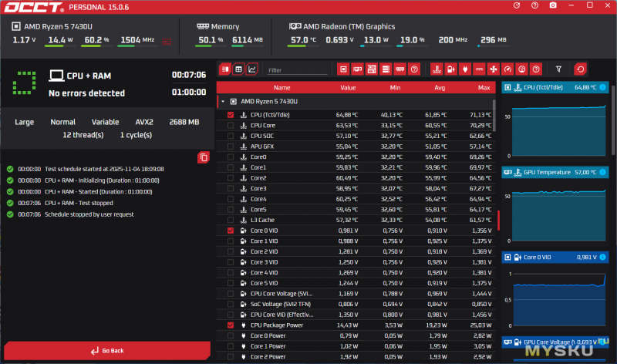Click the sensor list vertical scrollbar

tap(498, 219)
